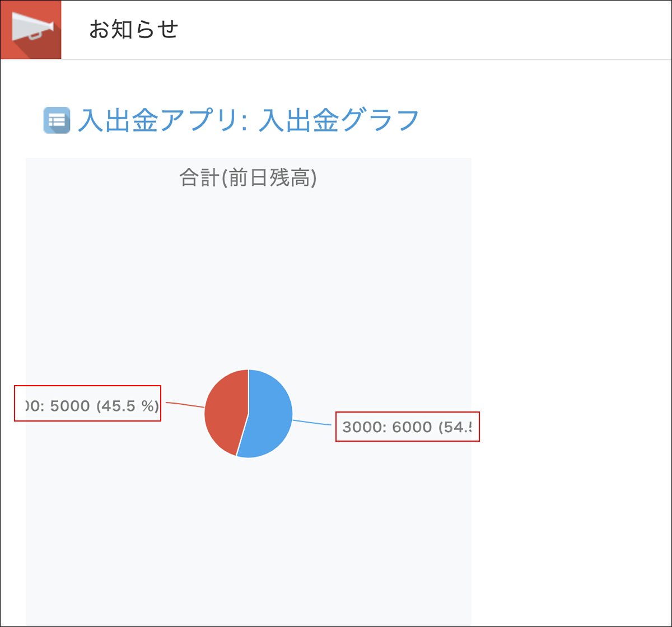
Task: Click the 合計(前日残高) chart title
Action: coord(248,178)
